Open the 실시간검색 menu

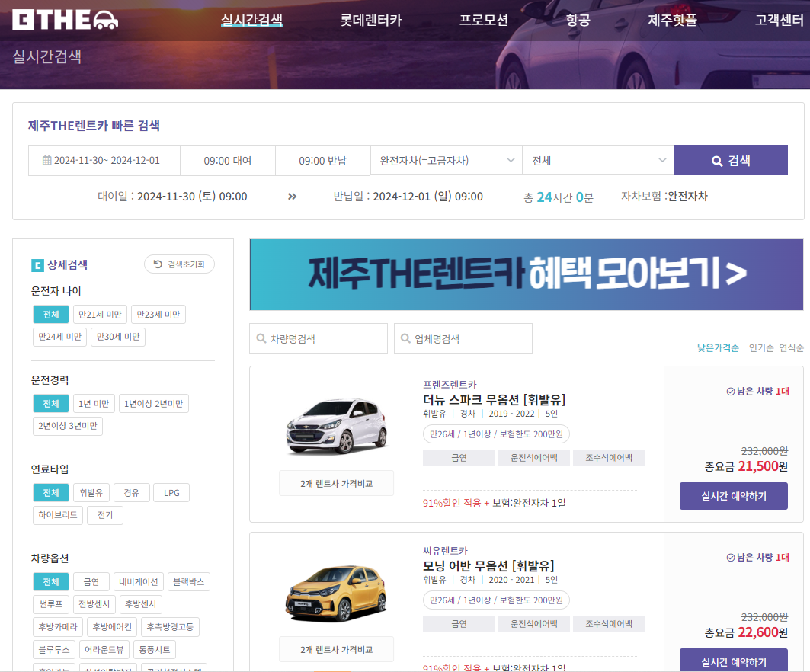[251, 20]
